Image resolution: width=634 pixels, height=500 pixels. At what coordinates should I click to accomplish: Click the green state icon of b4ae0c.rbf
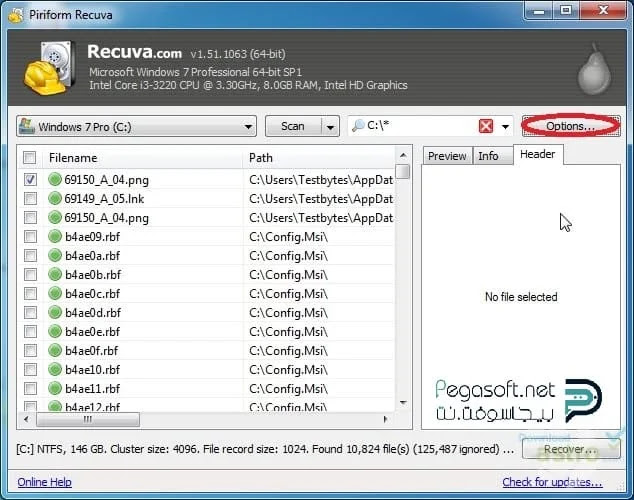tap(55, 293)
